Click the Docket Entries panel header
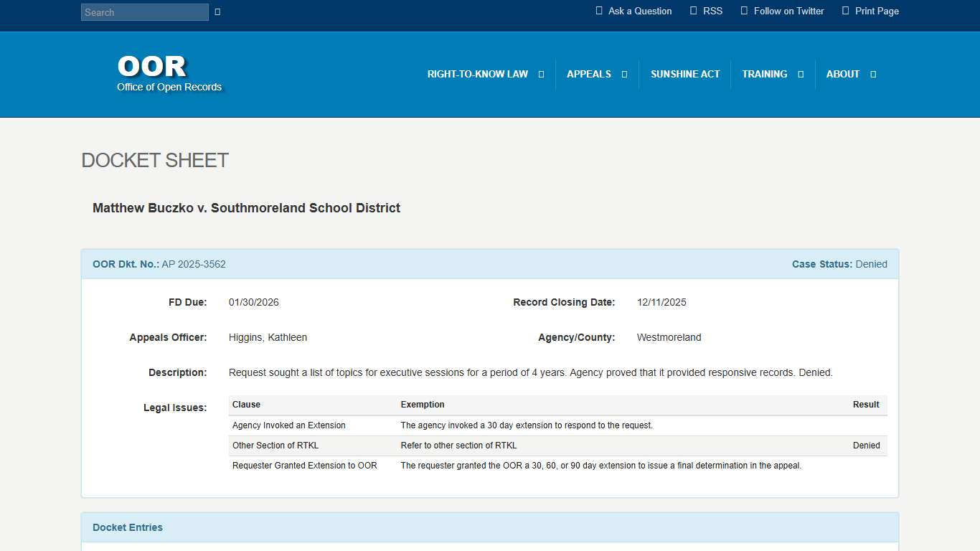Screen dimensions: 980x551 tap(128, 527)
